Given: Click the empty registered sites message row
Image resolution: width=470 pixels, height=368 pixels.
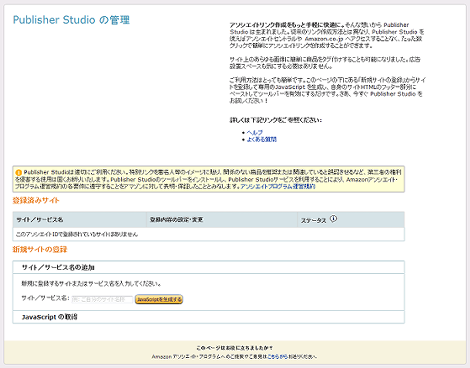Looking at the screenshot, I should (x=208, y=234).
